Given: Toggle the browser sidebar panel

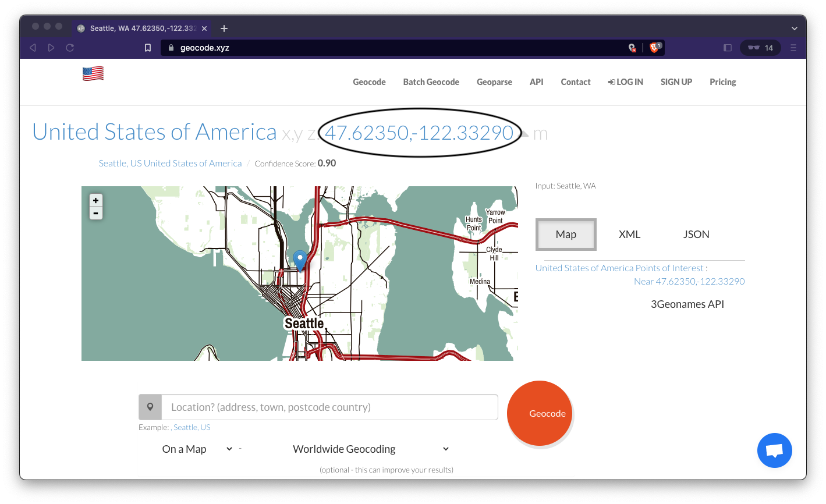Looking at the screenshot, I should (728, 48).
